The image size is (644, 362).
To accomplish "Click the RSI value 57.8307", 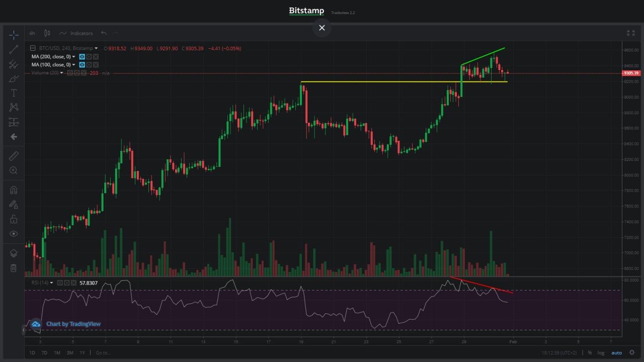I will [x=89, y=283].
